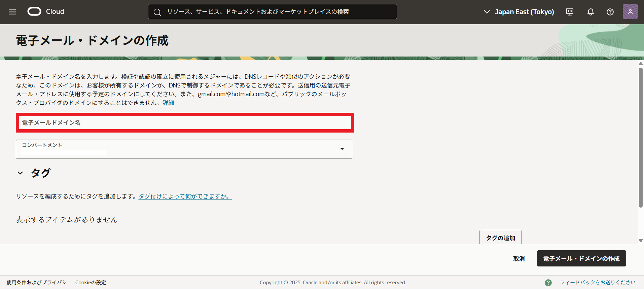Image resolution: width=644 pixels, height=289 pixels.
Task: Focus the 電子メールドメイン名 input field
Action: pyautogui.click(x=184, y=123)
